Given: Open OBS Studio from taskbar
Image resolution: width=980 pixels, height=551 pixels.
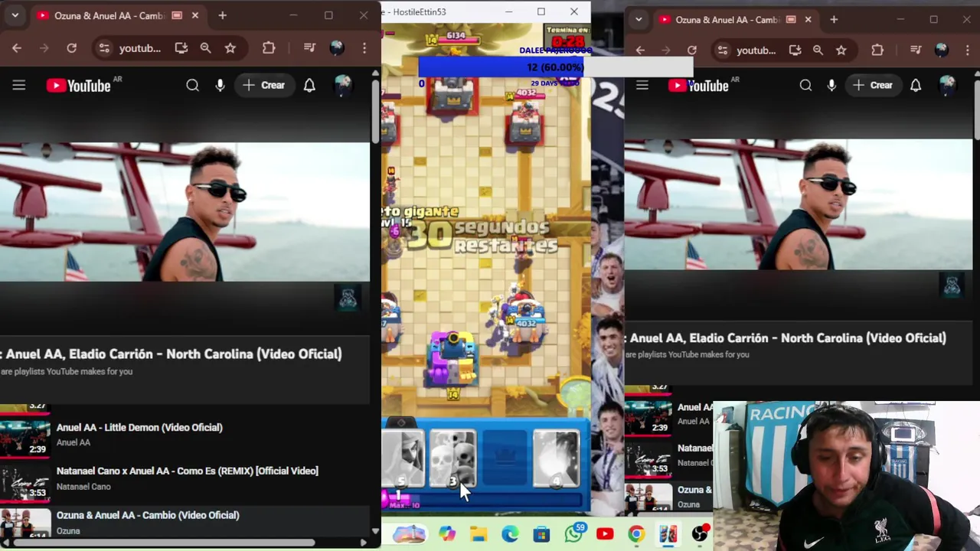Looking at the screenshot, I should click(x=700, y=534).
